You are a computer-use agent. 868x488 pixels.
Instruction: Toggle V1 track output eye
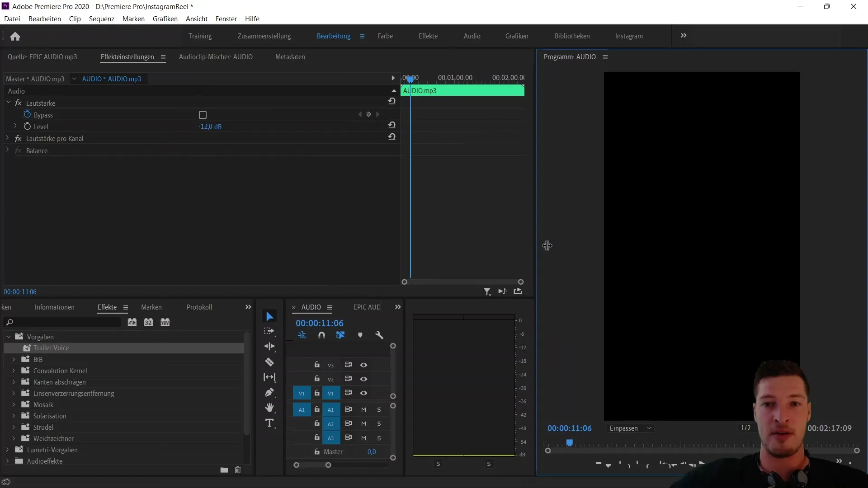click(x=363, y=393)
